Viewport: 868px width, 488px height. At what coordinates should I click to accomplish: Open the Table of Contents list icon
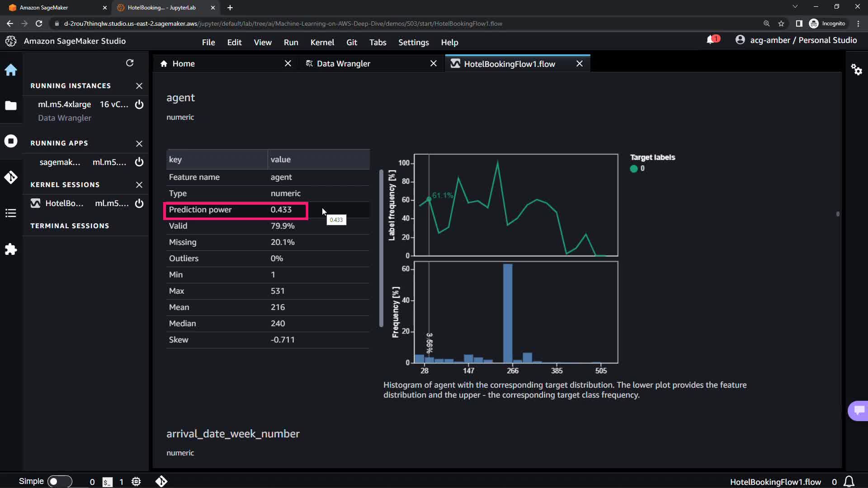click(x=11, y=213)
